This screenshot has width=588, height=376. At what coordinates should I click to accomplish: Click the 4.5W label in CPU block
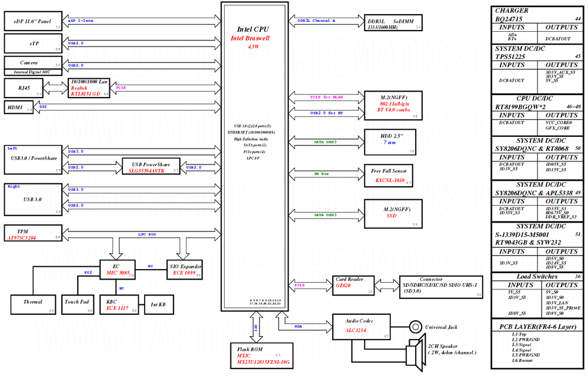coord(253,47)
